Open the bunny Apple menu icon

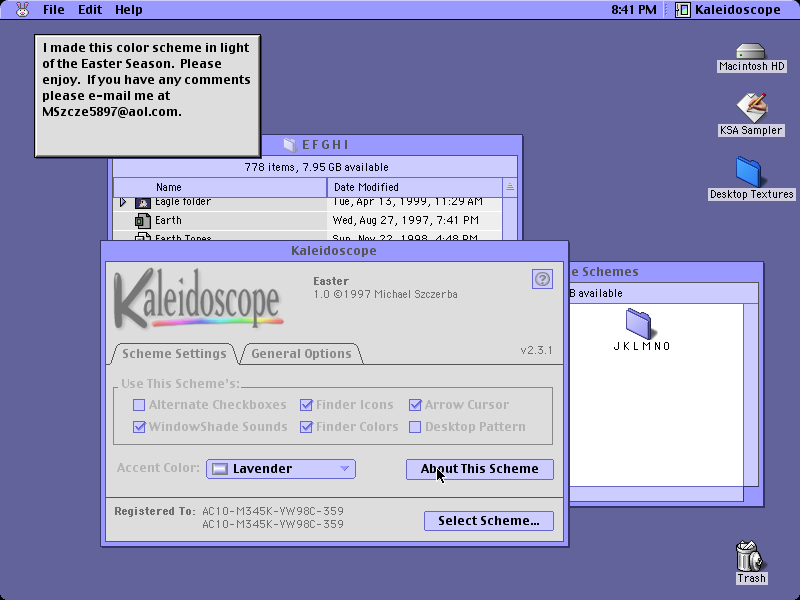[22, 9]
